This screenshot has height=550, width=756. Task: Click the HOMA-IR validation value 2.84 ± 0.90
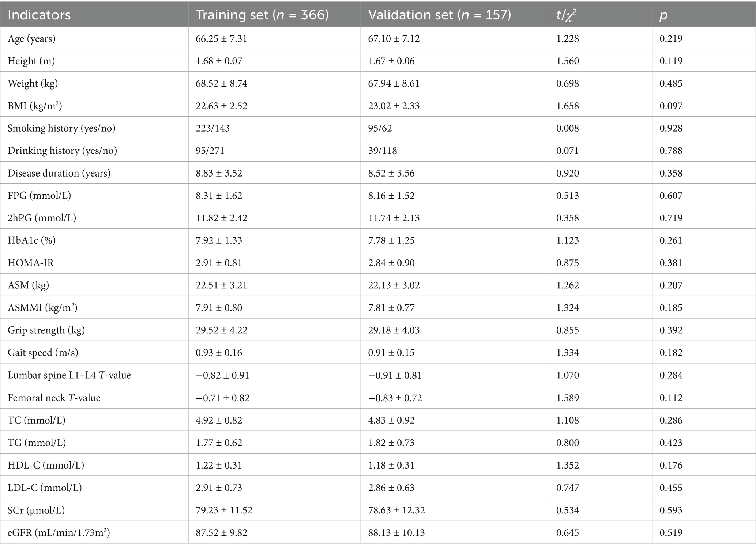(x=391, y=263)
